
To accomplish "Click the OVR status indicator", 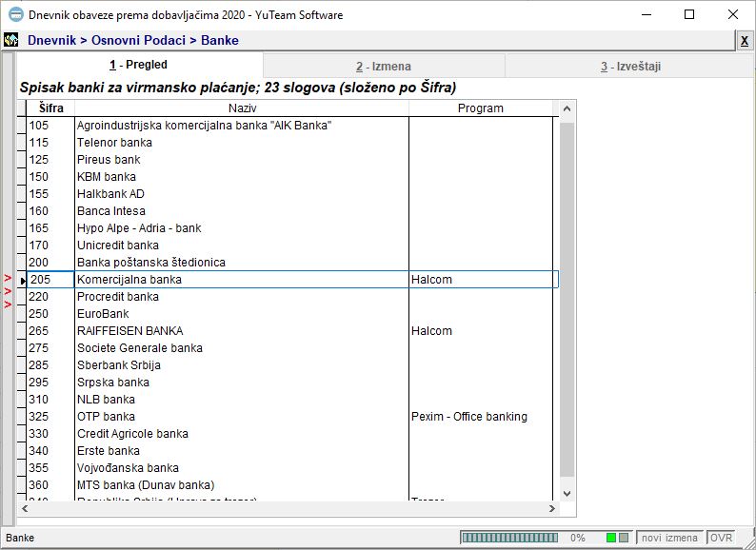I will (x=722, y=538).
